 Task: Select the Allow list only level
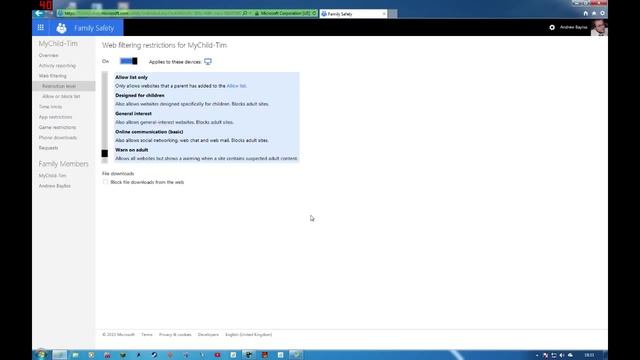tap(131, 77)
